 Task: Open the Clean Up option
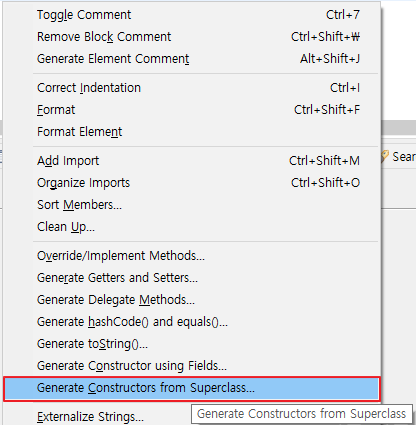[x=192, y=227]
